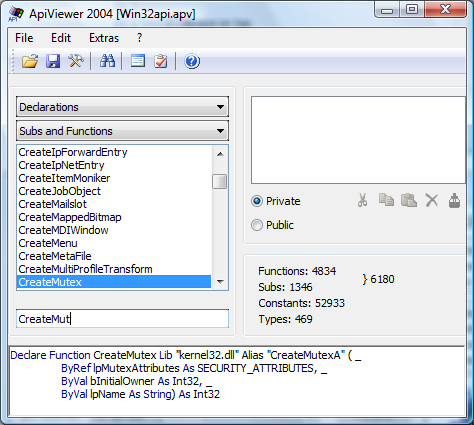Open file with the folder toolbar icon
Image resolution: width=474 pixels, height=425 pixels.
[30, 61]
